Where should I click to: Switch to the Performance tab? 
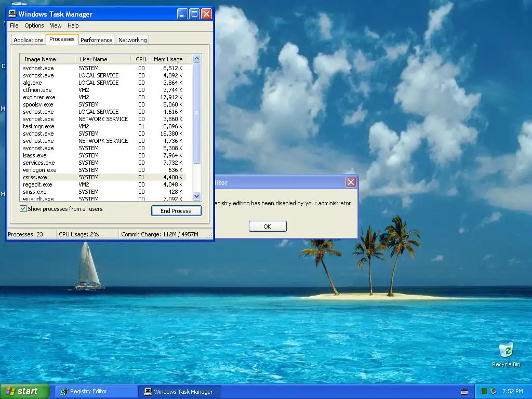coord(96,40)
